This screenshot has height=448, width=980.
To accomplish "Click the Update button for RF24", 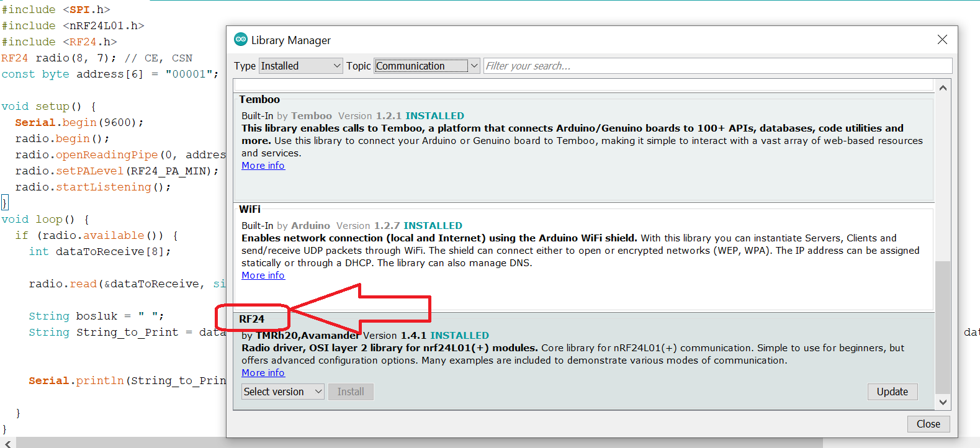I will (x=892, y=392).
